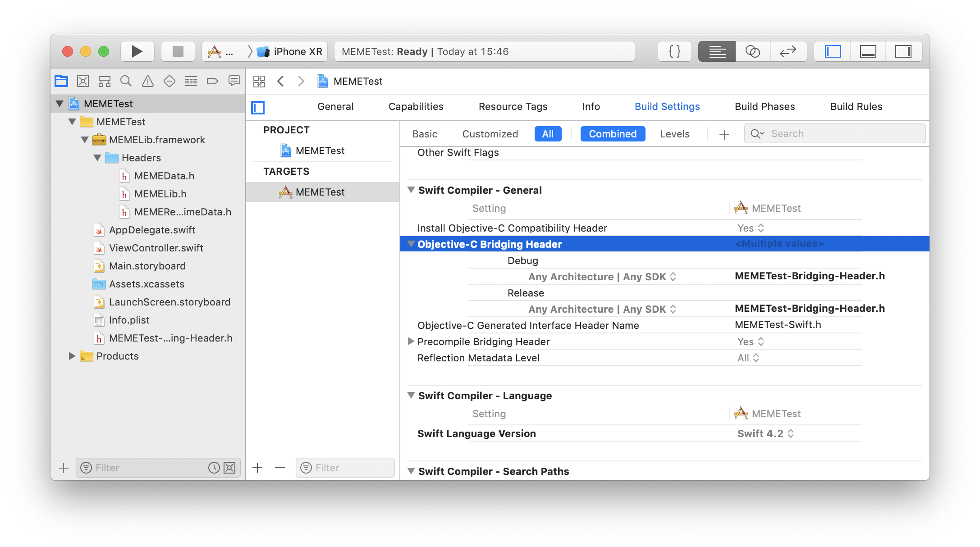Expand the Products folder

click(x=72, y=356)
